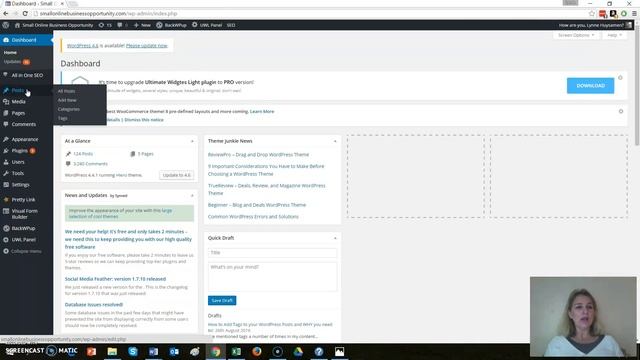
Task: Open ReviewPro Drag and Drop theme article
Action: click(x=258, y=155)
